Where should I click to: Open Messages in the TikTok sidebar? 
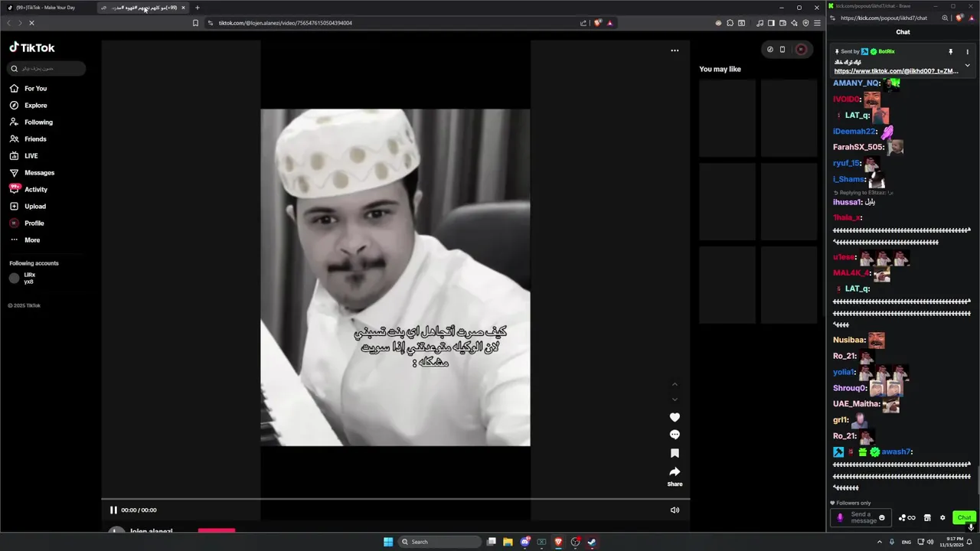tap(32, 173)
